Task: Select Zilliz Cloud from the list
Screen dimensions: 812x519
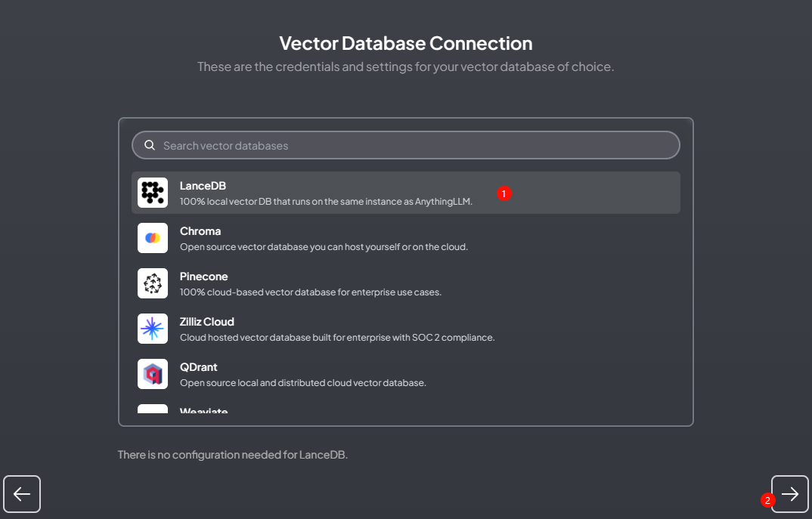Action: 405,329
